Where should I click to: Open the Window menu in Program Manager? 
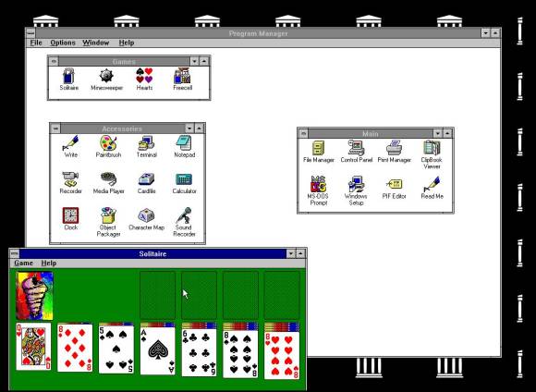click(96, 43)
